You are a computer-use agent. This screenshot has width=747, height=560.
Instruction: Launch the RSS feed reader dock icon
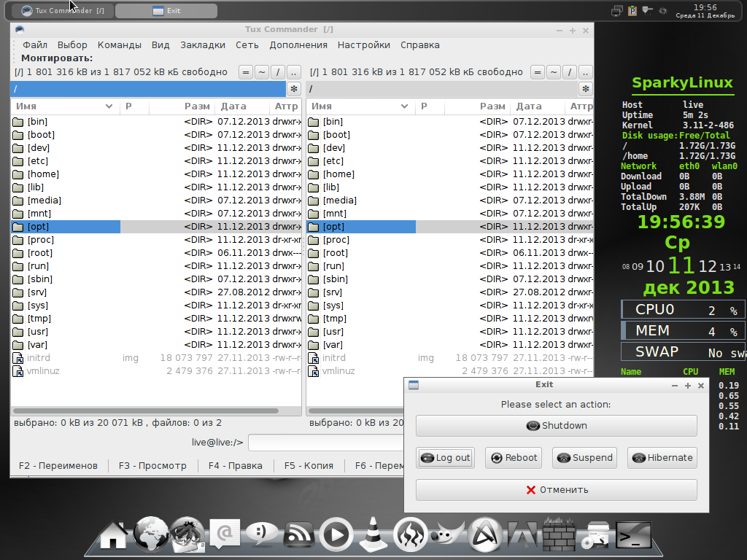(298, 535)
